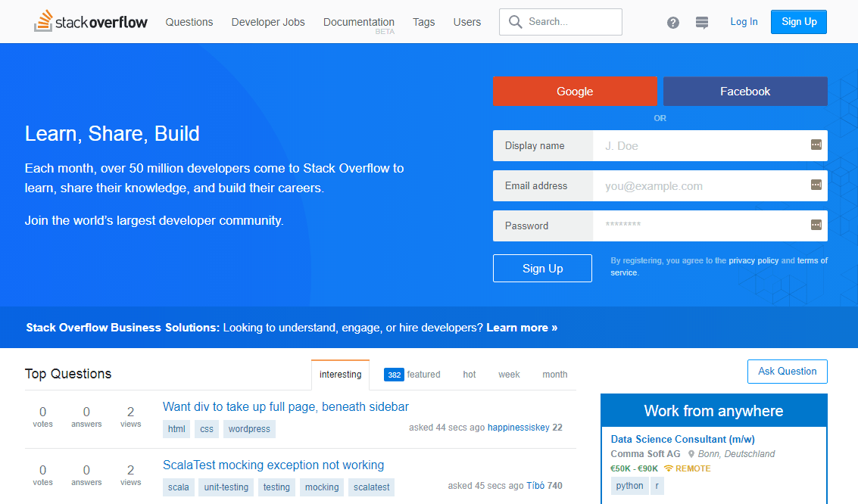Click the wordpress tag
The height and width of the screenshot is (504, 858).
(249, 429)
